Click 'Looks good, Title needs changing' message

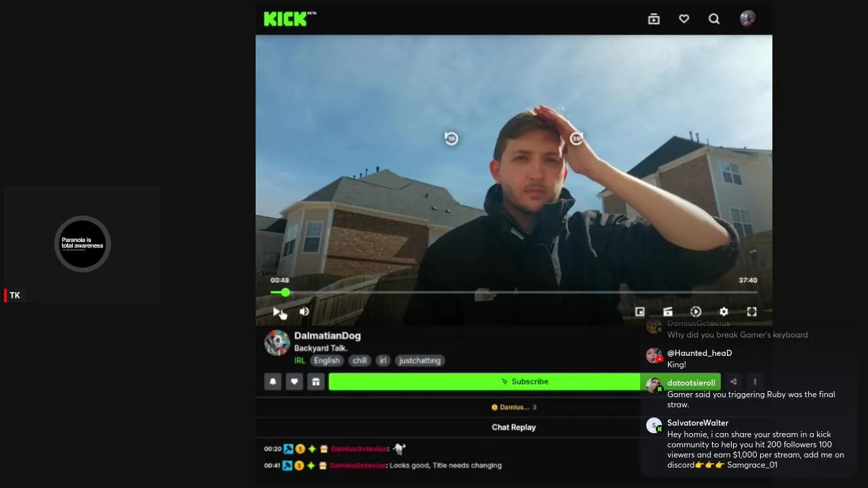(x=446, y=466)
